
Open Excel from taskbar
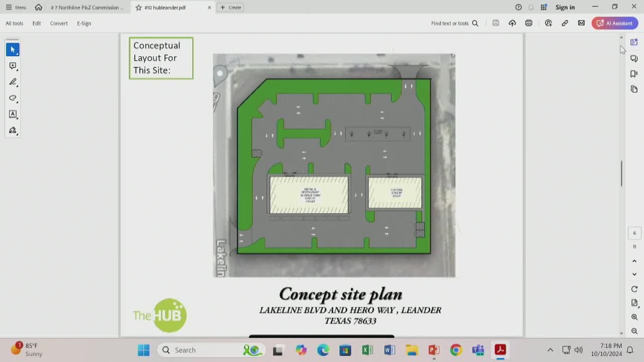(x=367, y=350)
